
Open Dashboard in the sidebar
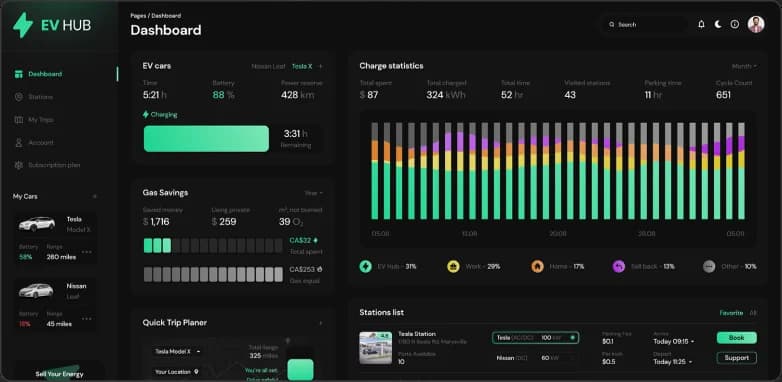coord(45,74)
